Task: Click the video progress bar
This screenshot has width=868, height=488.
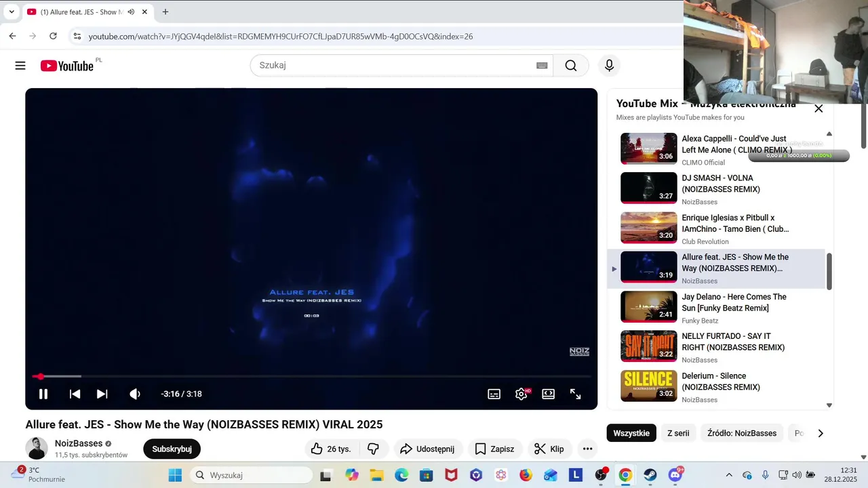Action: (x=311, y=376)
